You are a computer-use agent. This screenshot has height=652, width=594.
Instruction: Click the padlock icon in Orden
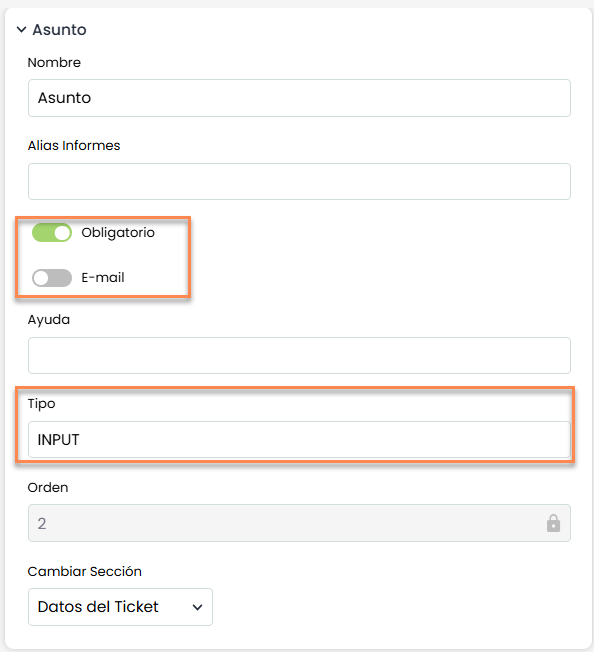point(553,523)
